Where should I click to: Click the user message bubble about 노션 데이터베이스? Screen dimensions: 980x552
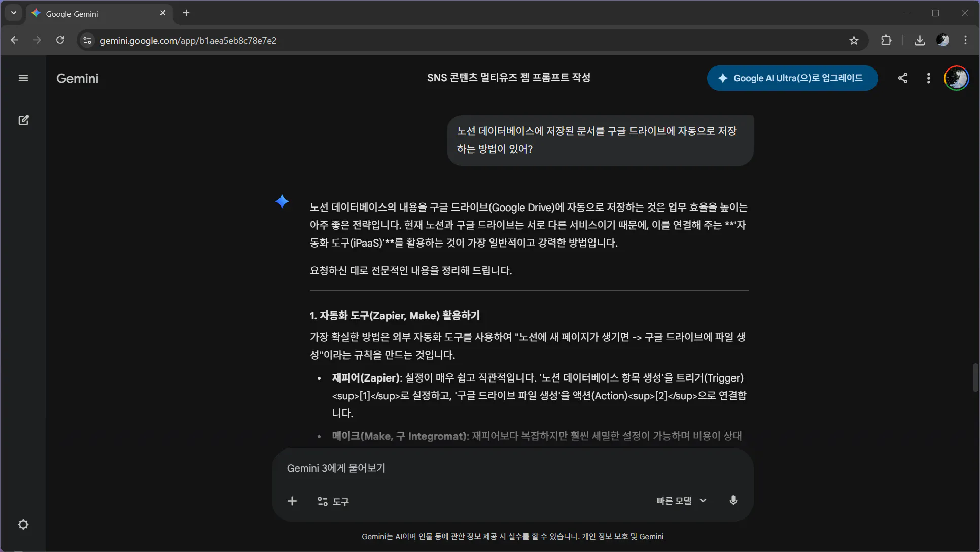[600, 141]
